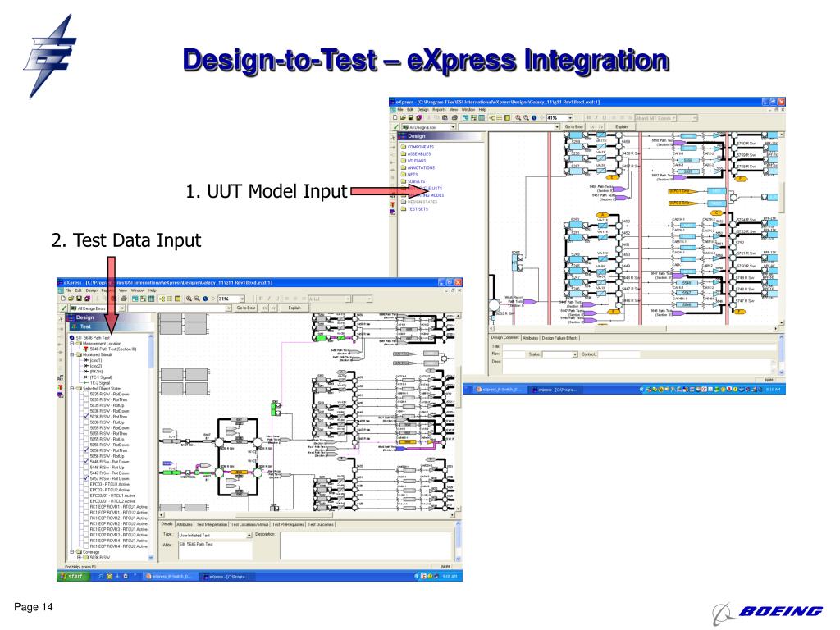Viewport: 840px width, 630px height.
Task: Switch to the Design Failure Effects tab
Action: (x=559, y=338)
